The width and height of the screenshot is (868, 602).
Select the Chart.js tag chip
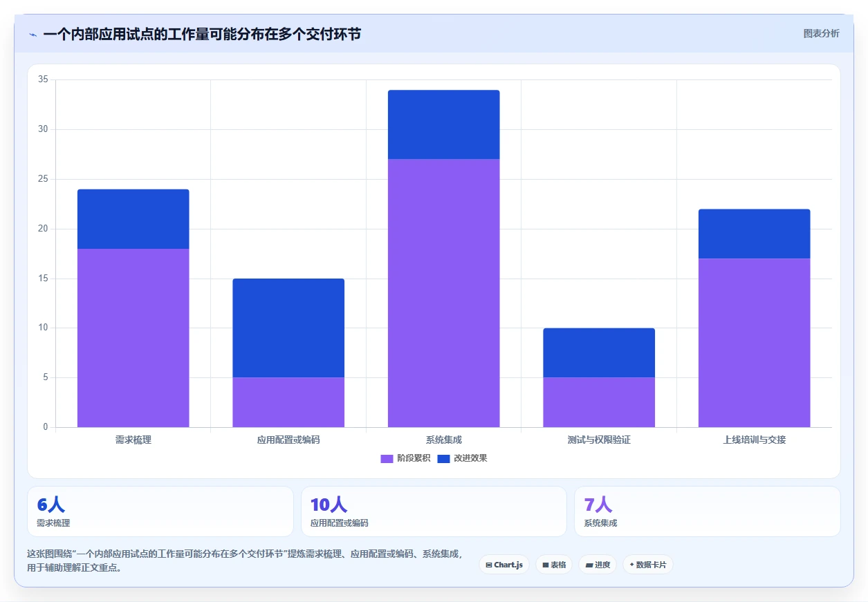click(x=504, y=565)
